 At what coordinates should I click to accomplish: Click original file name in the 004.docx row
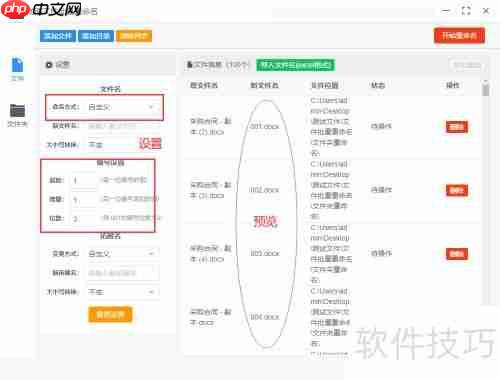pyautogui.click(x=210, y=317)
